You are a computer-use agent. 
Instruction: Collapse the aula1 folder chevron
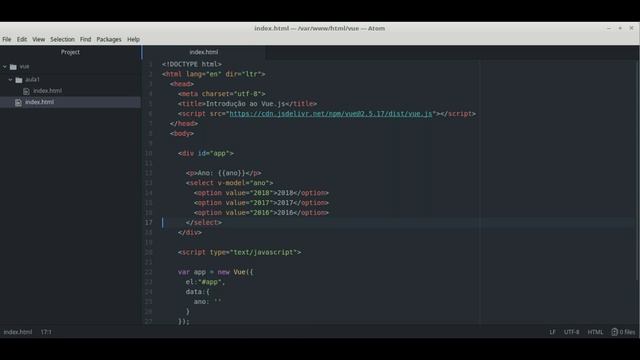coord(10,80)
